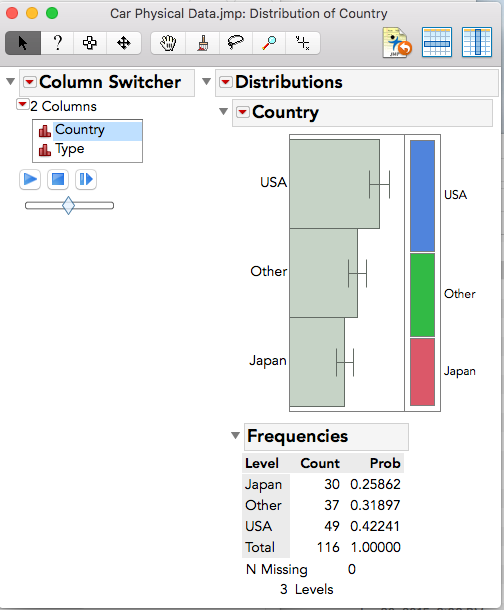Stop the column switcher animation
504x610 pixels.
58,179
